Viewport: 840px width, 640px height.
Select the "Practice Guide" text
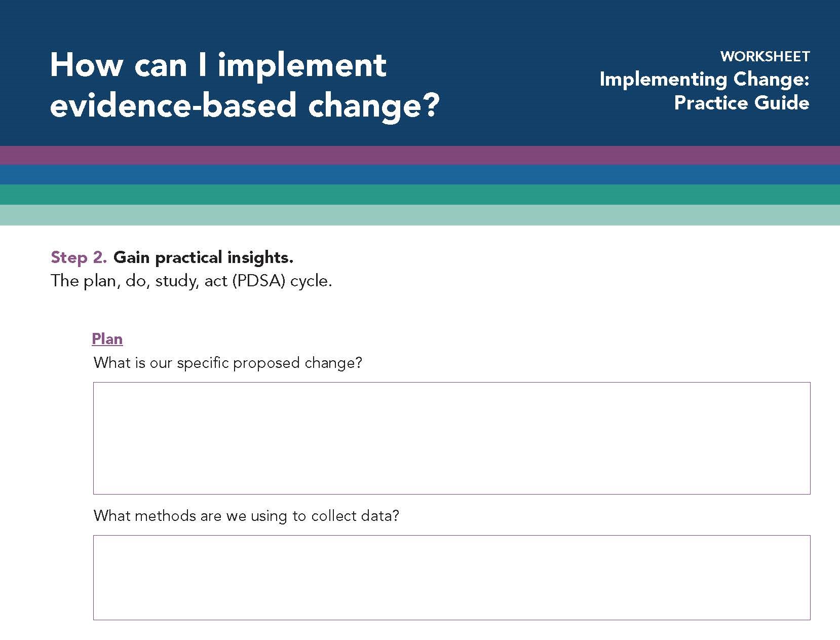(741, 103)
